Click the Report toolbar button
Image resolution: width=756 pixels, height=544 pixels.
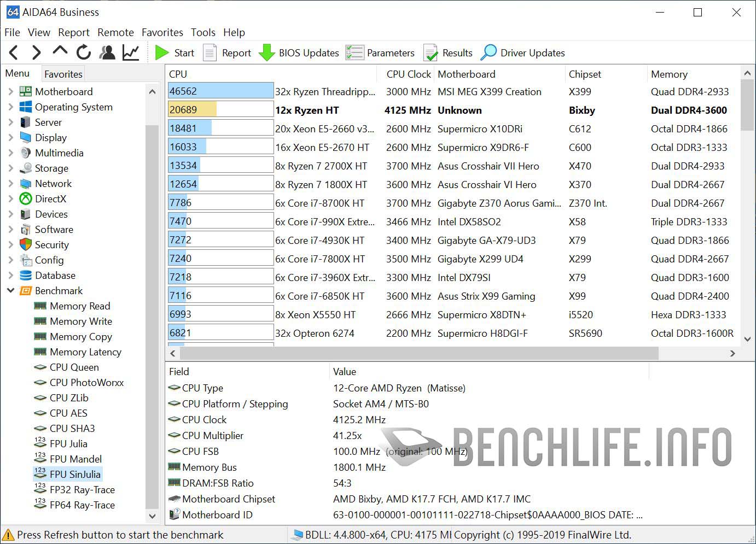[226, 52]
